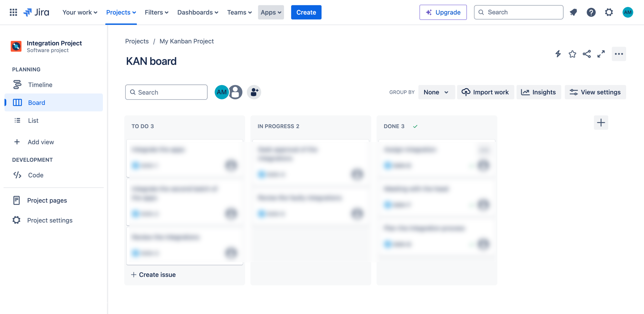This screenshot has width=644, height=314.
Task: Star this board as favorite
Action: tap(572, 54)
